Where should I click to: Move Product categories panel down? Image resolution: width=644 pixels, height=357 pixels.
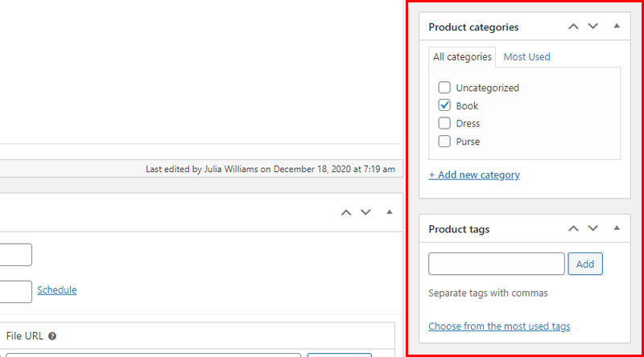coord(593,27)
